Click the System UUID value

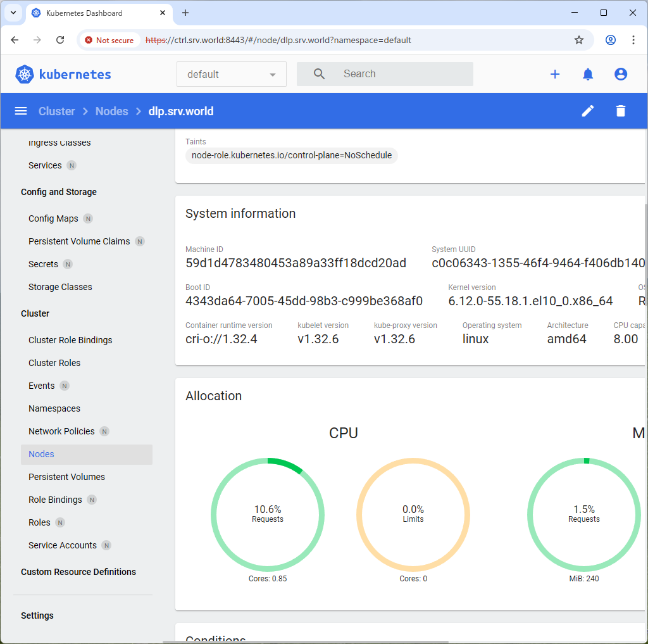click(x=538, y=263)
